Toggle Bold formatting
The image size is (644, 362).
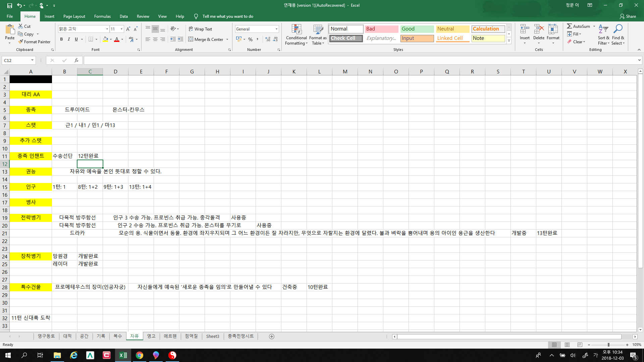[61, 39]
